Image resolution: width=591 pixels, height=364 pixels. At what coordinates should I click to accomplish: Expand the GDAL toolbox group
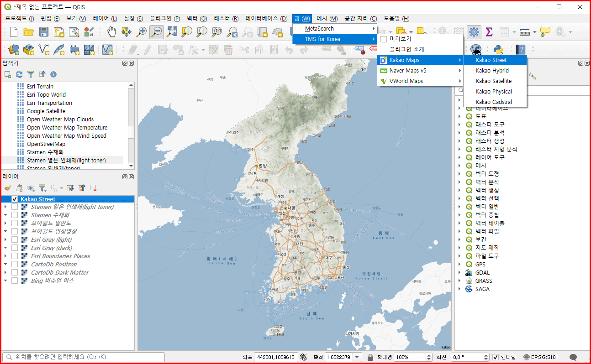[x=459, y=273]
